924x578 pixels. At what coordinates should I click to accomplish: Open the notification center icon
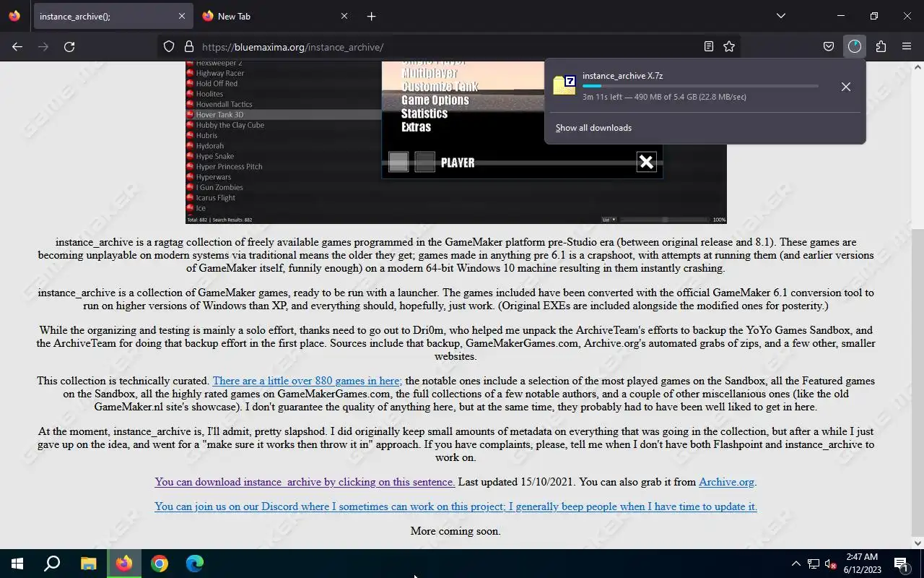tap(901, 564)
